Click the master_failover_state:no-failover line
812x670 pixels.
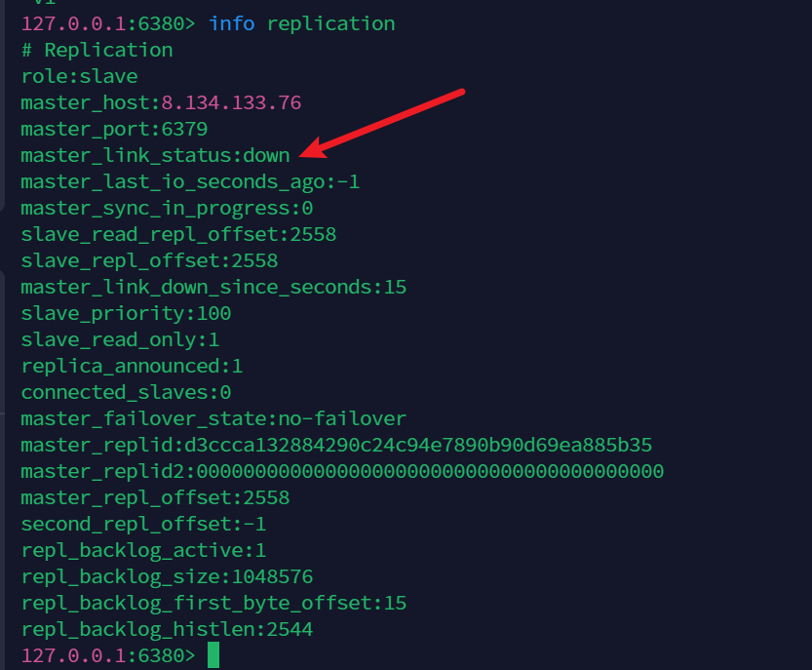pos(213,418)
